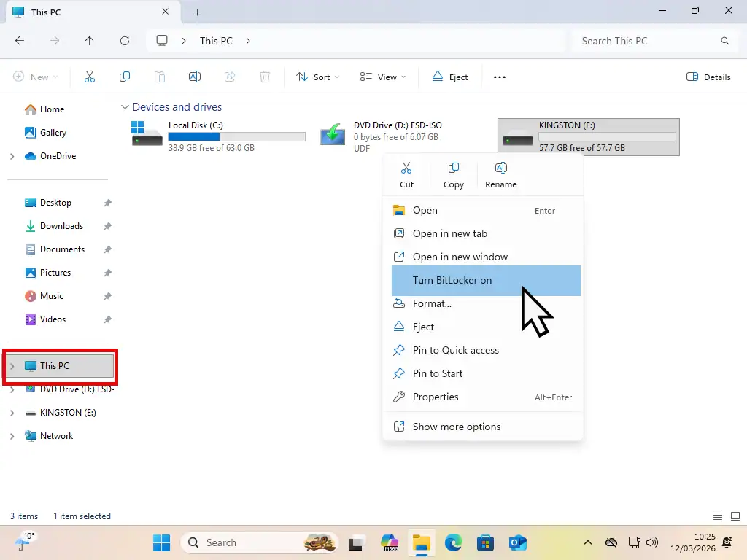Screen dimensions: 747x560
Task: Select the Cut icon in the toolbar
Action: [90, 77]
